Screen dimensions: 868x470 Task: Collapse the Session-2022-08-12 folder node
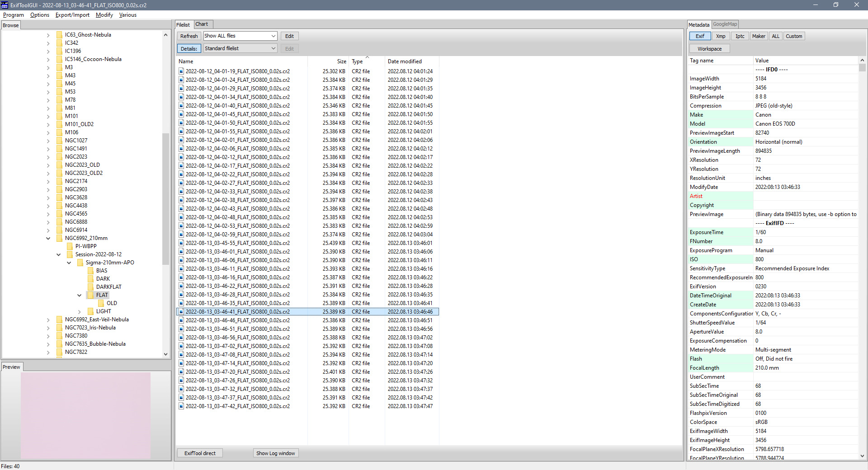[59, 254]
